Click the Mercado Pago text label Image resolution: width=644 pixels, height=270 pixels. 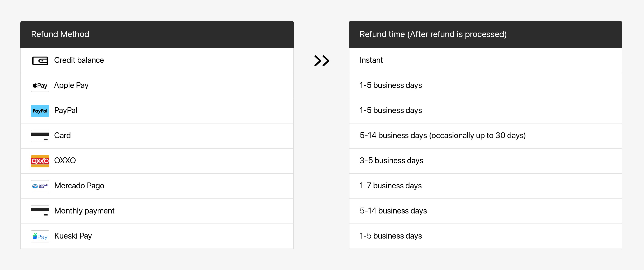point(79,186)
